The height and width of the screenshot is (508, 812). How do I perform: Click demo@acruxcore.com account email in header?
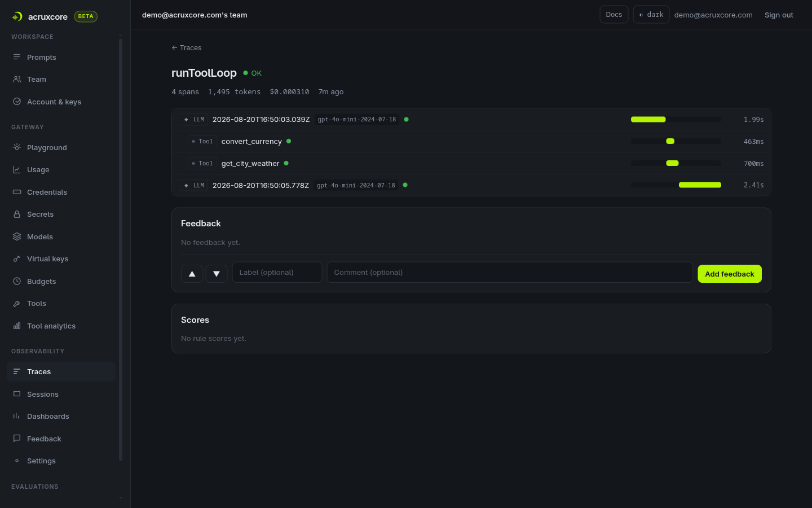tap(713, 15)
